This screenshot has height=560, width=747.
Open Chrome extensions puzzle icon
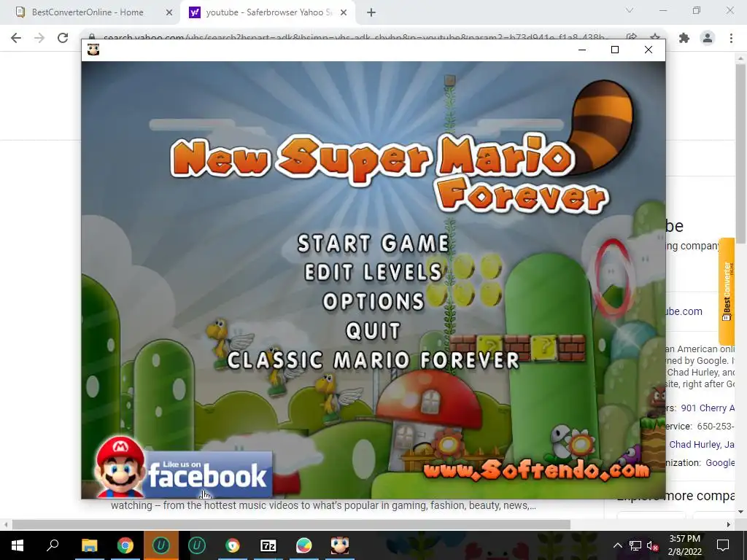(x=684, y=38)
